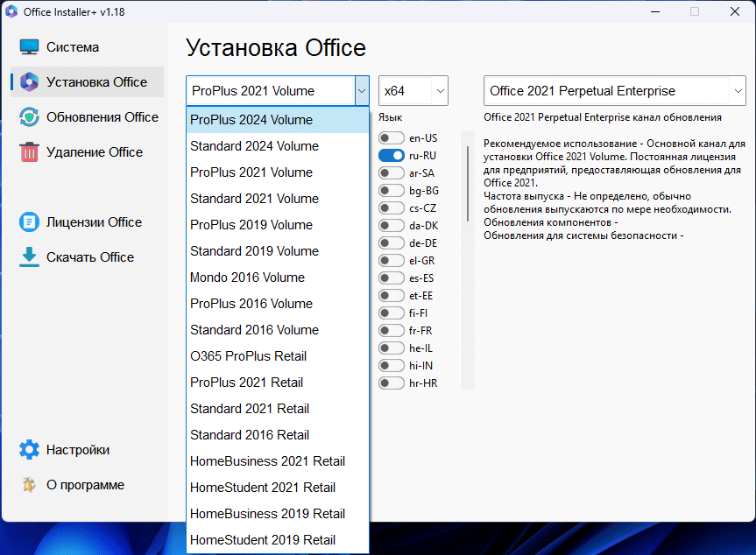Click the Office Installer+ title bar logo
The image size is (756, 555).
(11, 11)
